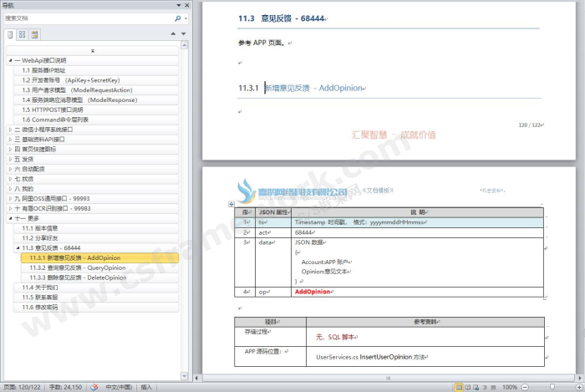Close the navigation pane
Viewport: 585px width, 392px height.
pos(186,4)
